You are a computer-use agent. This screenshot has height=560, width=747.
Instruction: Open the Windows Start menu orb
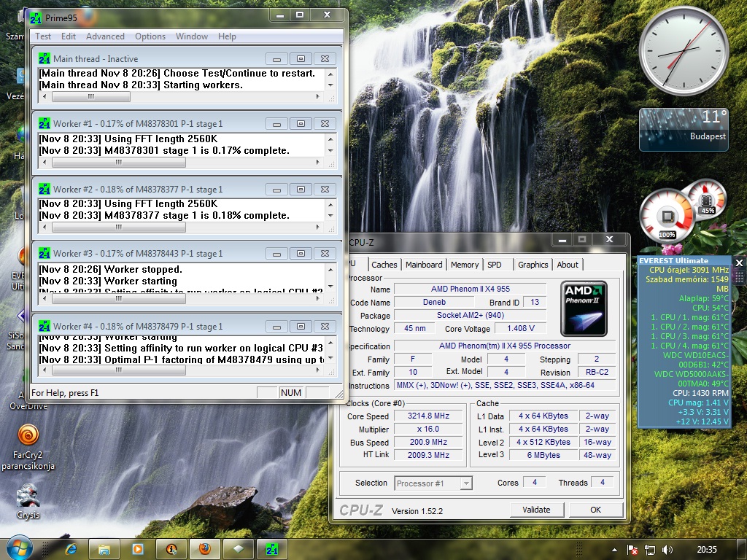19,548
